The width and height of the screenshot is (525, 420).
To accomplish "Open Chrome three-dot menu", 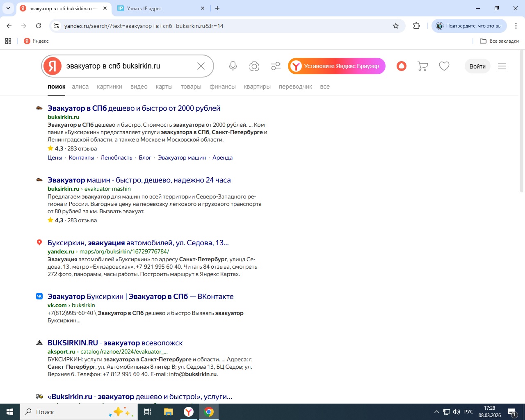I will pos(516,26).
